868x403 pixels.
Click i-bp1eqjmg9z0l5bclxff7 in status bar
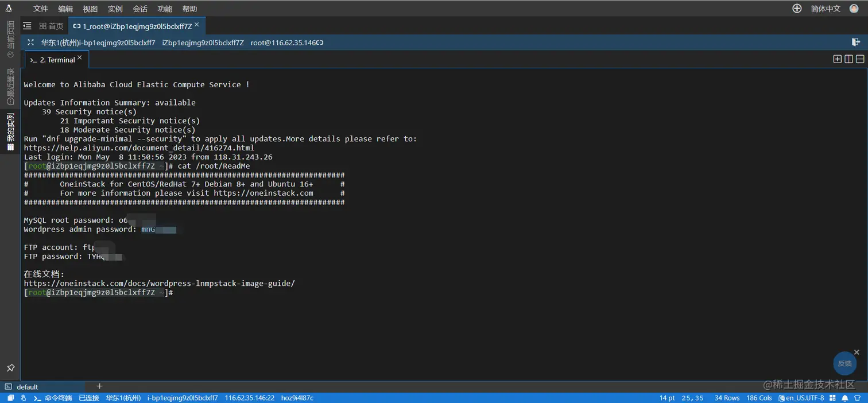pos(183,398)
